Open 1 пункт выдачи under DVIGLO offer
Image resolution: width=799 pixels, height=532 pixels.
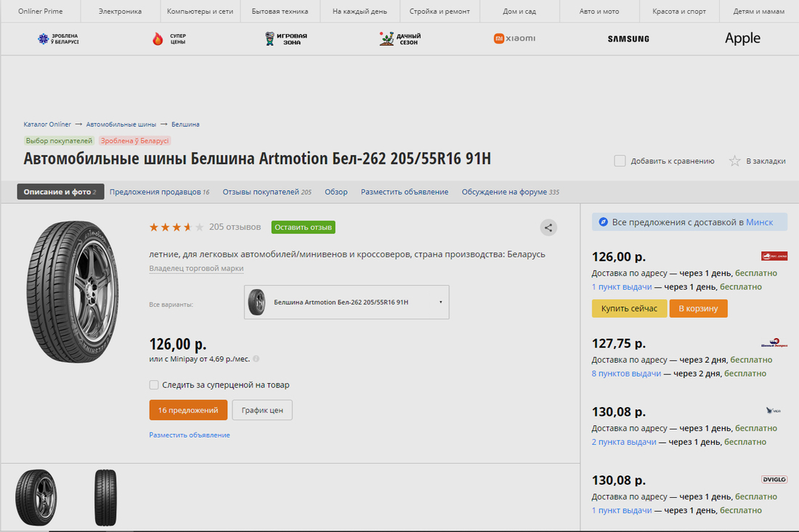click(622, 511)
